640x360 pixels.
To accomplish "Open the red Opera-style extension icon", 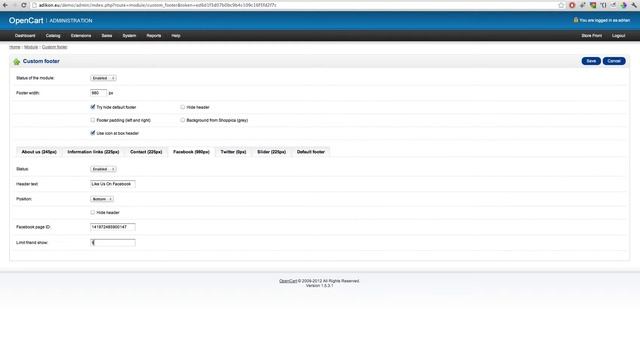I will [x=572, y=5].
